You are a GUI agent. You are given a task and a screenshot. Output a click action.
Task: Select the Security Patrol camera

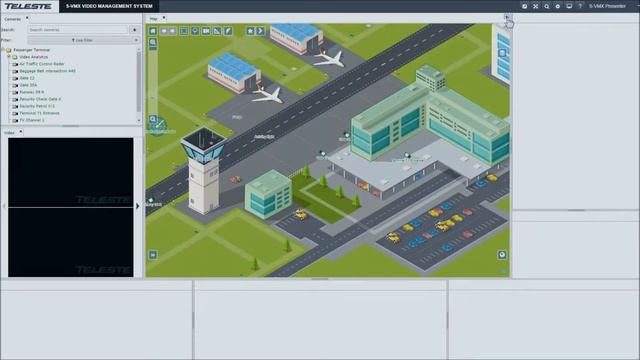pos(37,106)
